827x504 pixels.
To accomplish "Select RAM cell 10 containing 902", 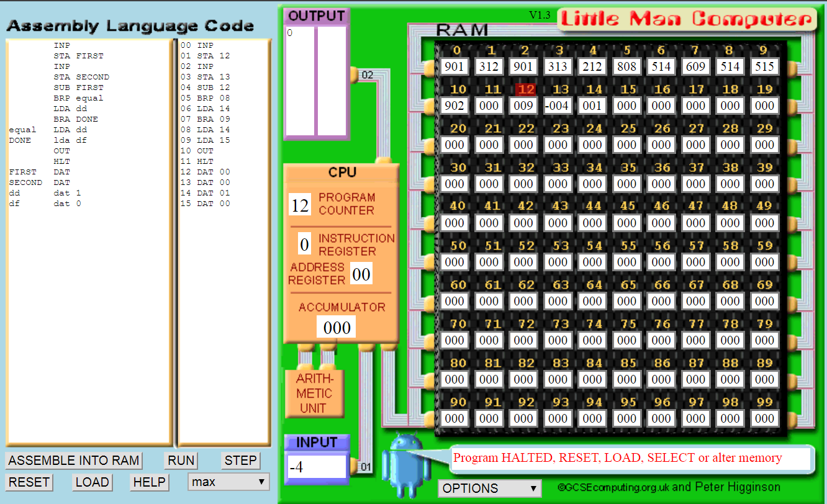I will (454, 106).
